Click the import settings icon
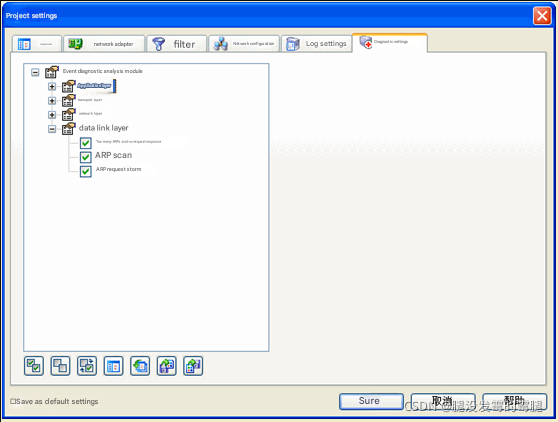 click(x=167, y=366)
